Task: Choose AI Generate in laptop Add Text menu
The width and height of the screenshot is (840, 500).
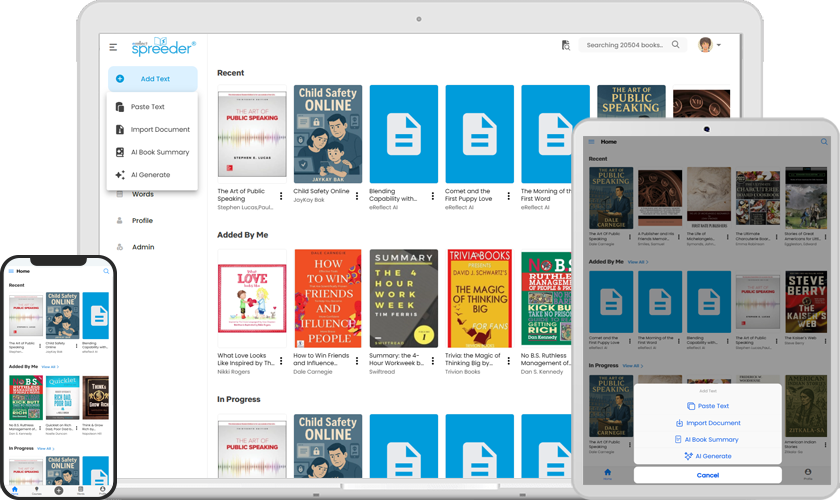Action: click(152, 175)
